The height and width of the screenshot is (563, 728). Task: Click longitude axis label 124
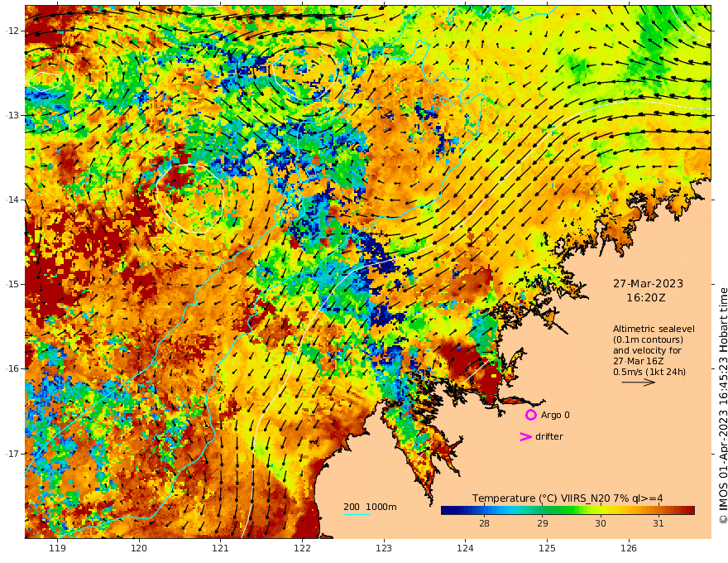pyautogui.click(x=465, y=548)
